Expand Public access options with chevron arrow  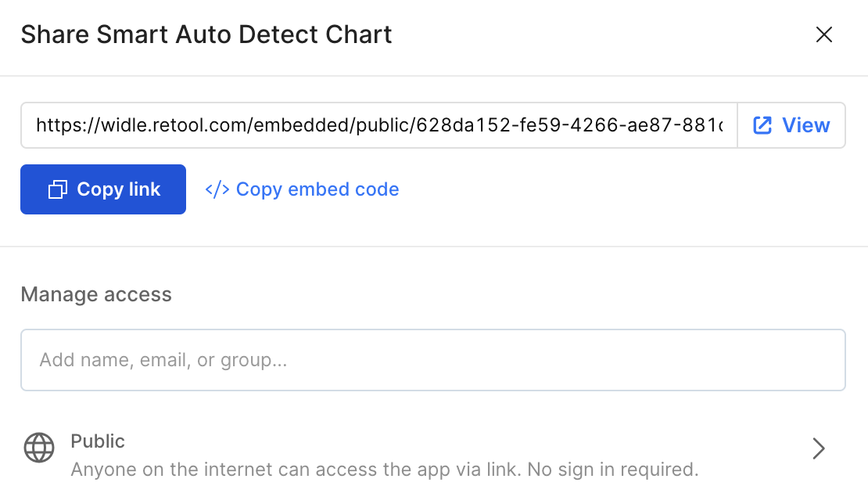pos(819,448)
